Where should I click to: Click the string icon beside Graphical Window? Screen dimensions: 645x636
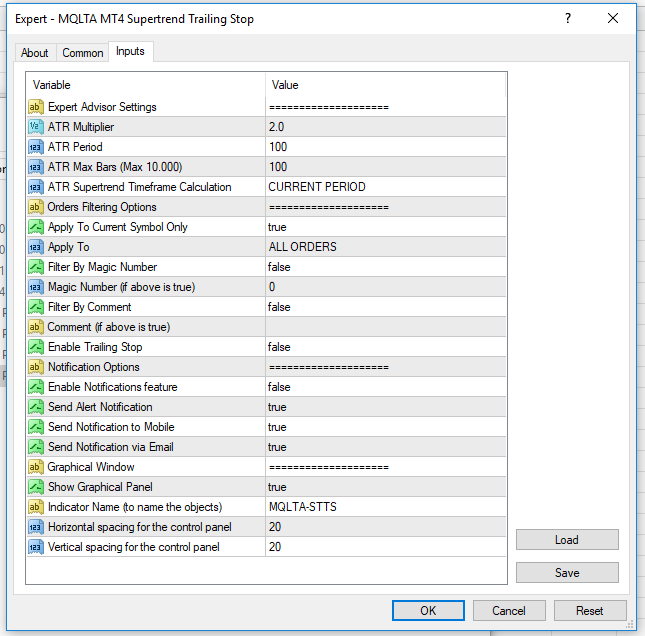point(36,467)
